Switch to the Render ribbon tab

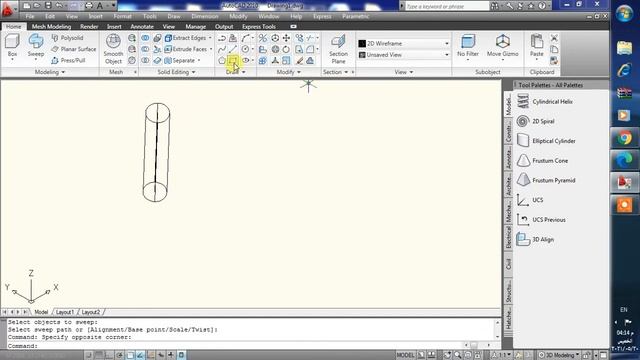pyautogui.click(x=89, y=27)
